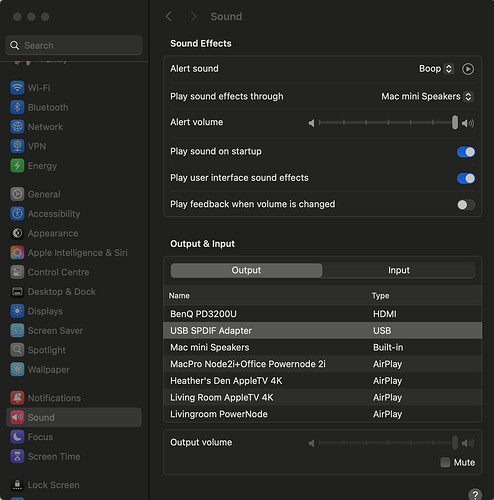Switch to the Output tab
Image resolution: width=494 pixels, height=500 pixels.
(x=246, y=270)
